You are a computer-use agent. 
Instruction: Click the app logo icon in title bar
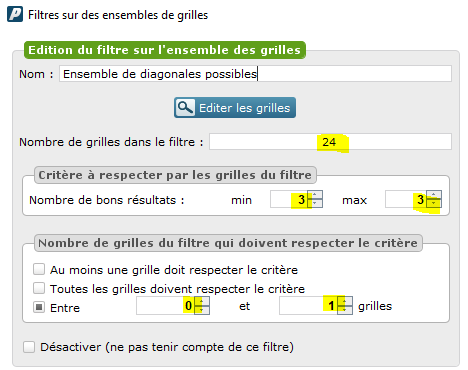(15, 14)
